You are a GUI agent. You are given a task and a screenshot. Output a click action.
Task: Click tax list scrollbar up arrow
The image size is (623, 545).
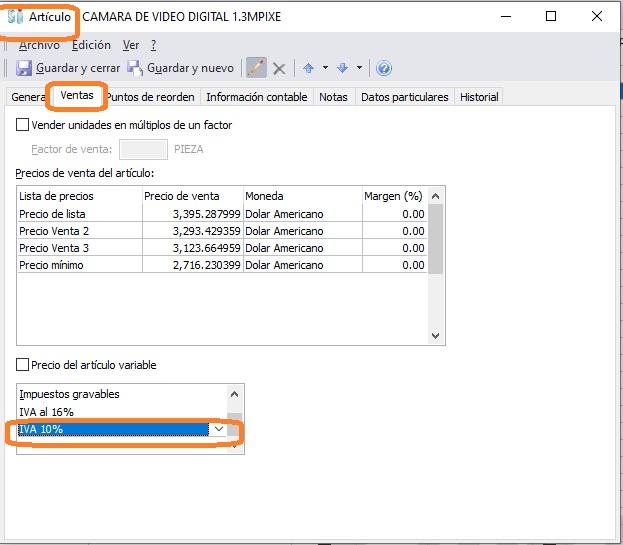234,394
